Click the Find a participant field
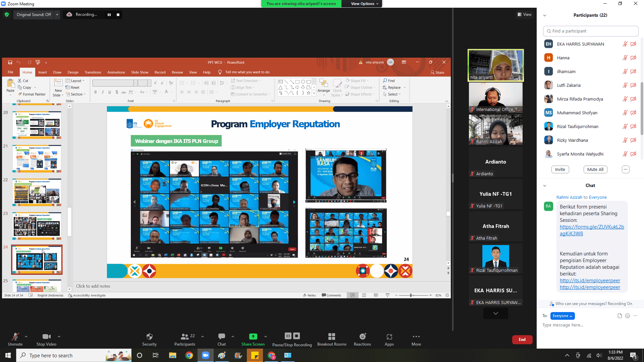Screen dimensions: 644x362 (x=590, y=31)
